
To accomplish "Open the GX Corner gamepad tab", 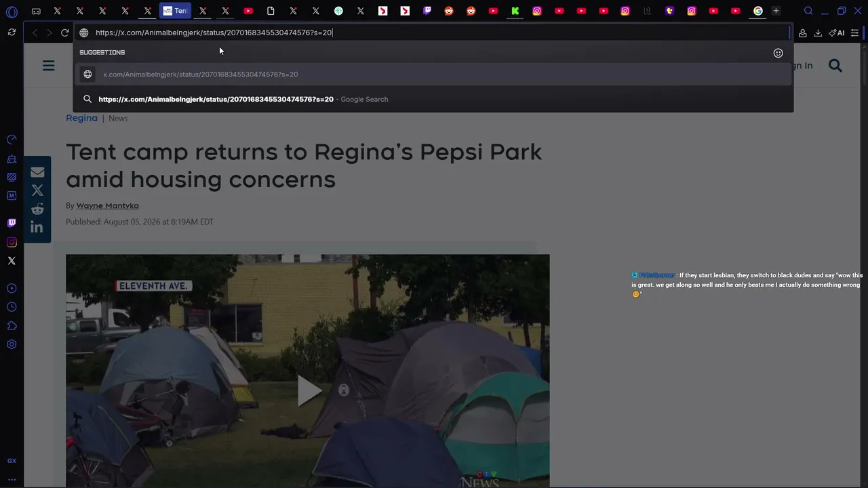I will tap(36, 11).
